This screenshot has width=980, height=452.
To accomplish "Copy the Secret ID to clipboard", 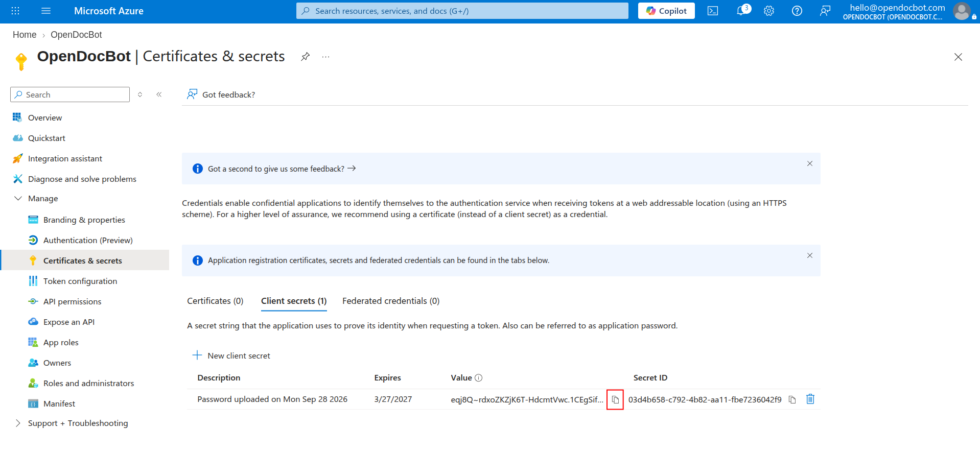I will 792,399.
